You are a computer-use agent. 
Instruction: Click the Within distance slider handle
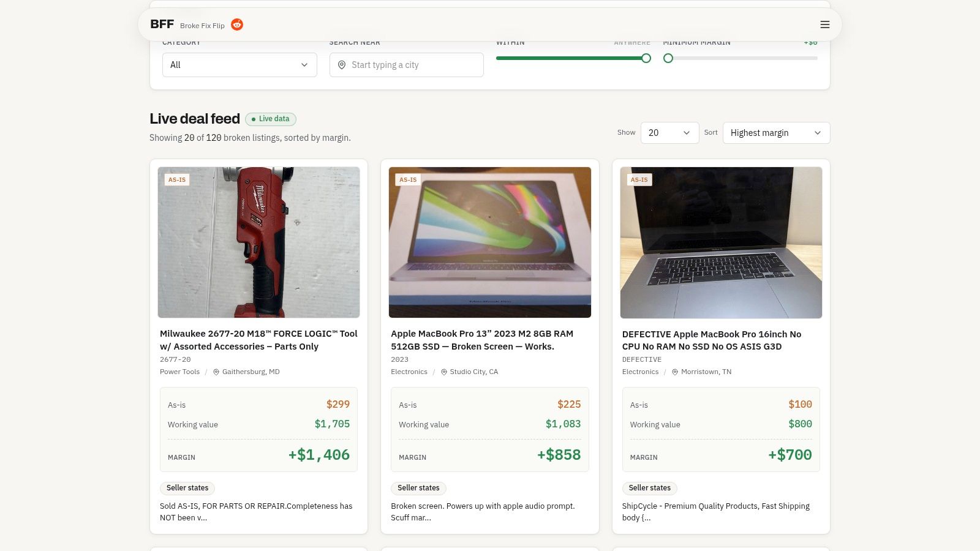[646, 58]
